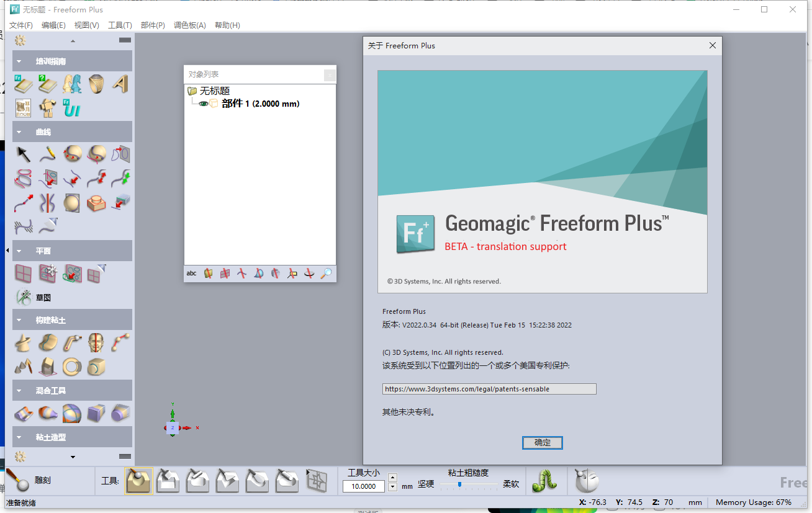Open the Freeform training guide book icon
812x513 pixels.
23,84
